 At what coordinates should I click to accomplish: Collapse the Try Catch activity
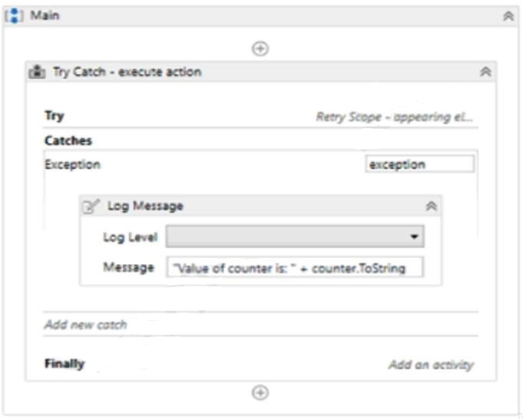(485, 72)
